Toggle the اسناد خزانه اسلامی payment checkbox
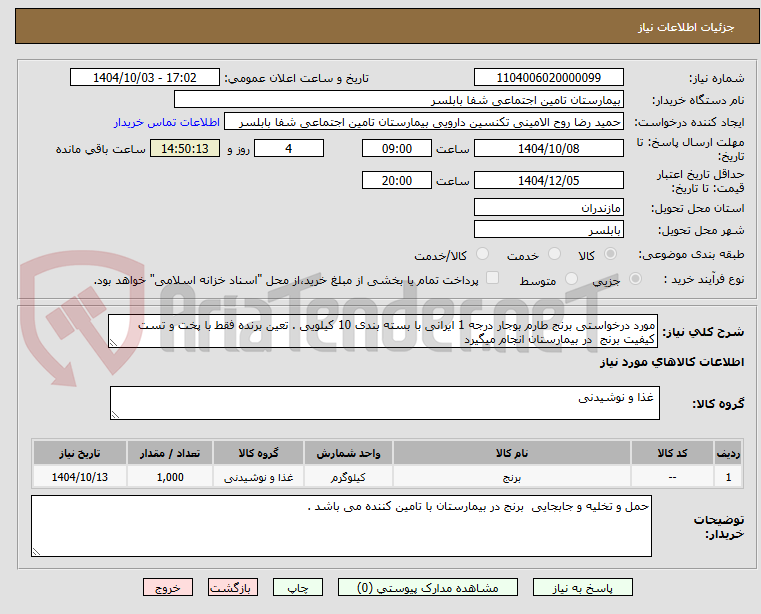 point(492,278)
